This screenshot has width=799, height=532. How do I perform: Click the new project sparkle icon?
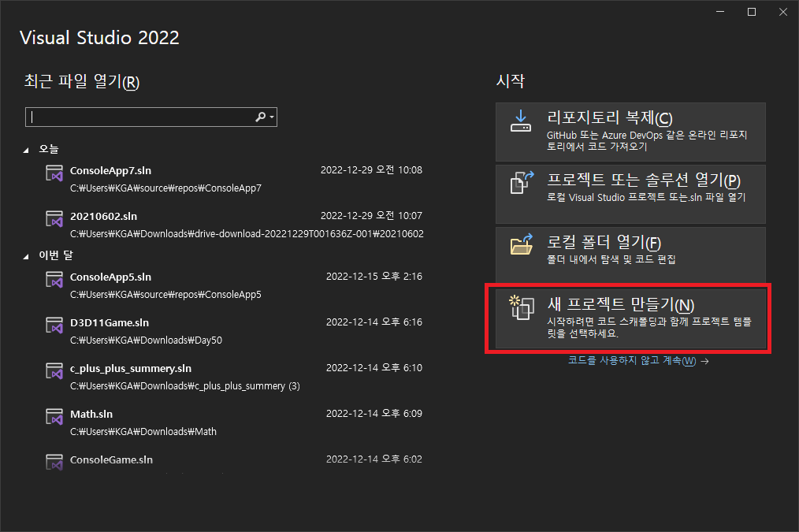[x=522, y=307]
